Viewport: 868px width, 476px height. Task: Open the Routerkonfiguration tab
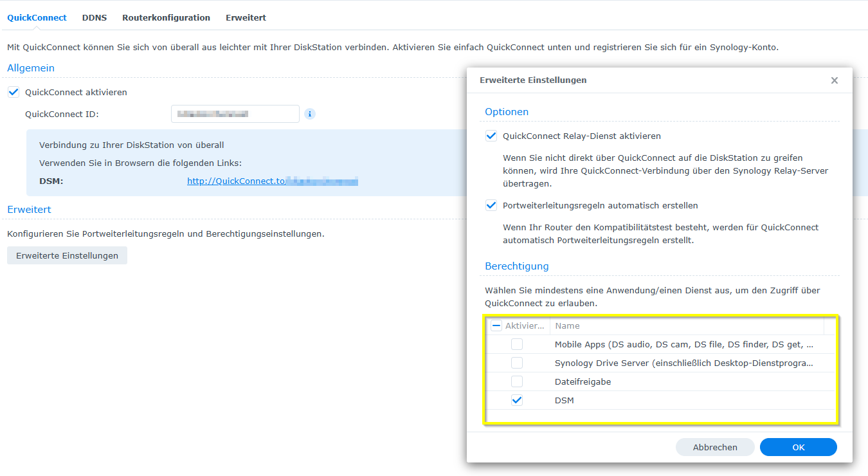(x=166, y=17)
